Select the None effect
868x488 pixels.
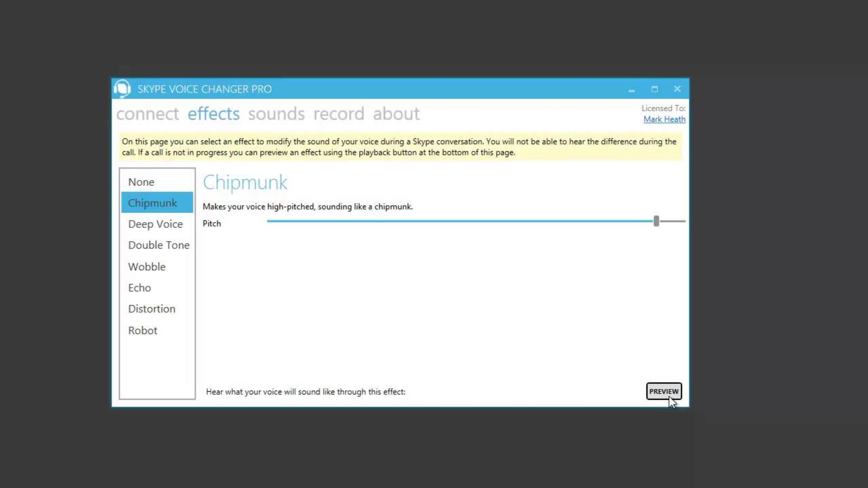(x=157, y=182)
